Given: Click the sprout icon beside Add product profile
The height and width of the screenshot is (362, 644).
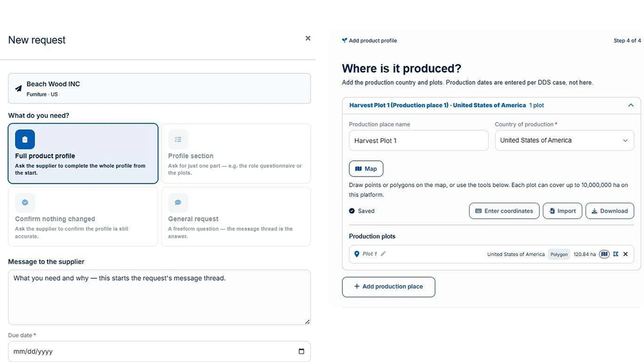Looking at the screenshot, I should point(344,40).
